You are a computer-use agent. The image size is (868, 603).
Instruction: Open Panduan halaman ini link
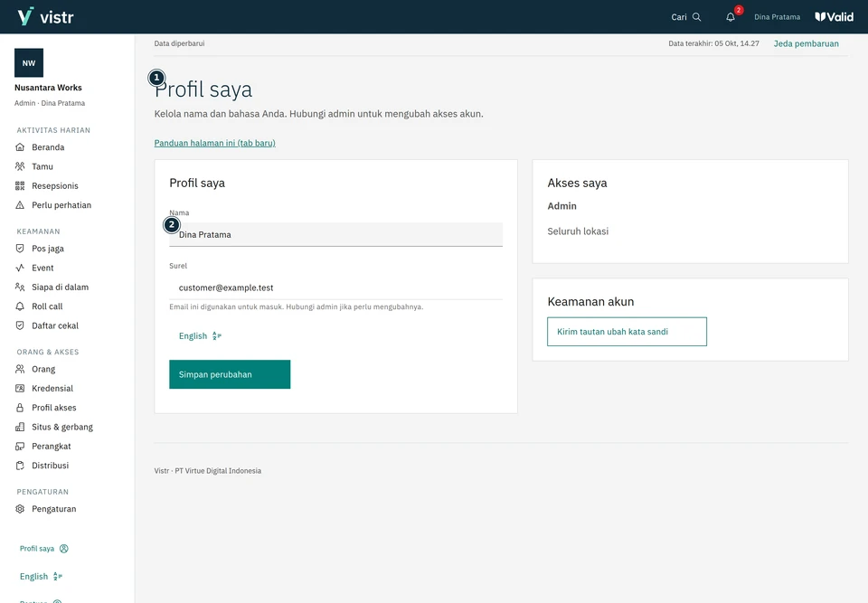215,143
